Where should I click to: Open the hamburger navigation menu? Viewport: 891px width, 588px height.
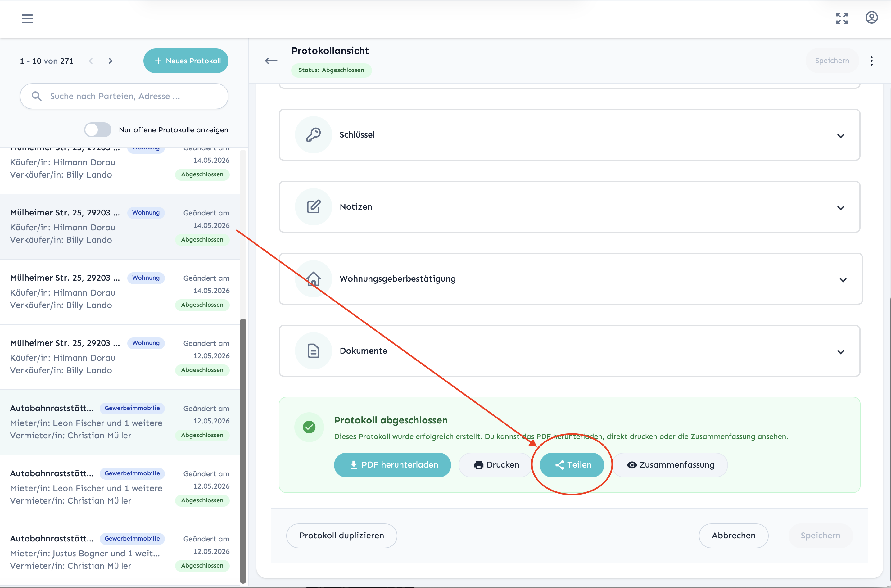(27, 18)
